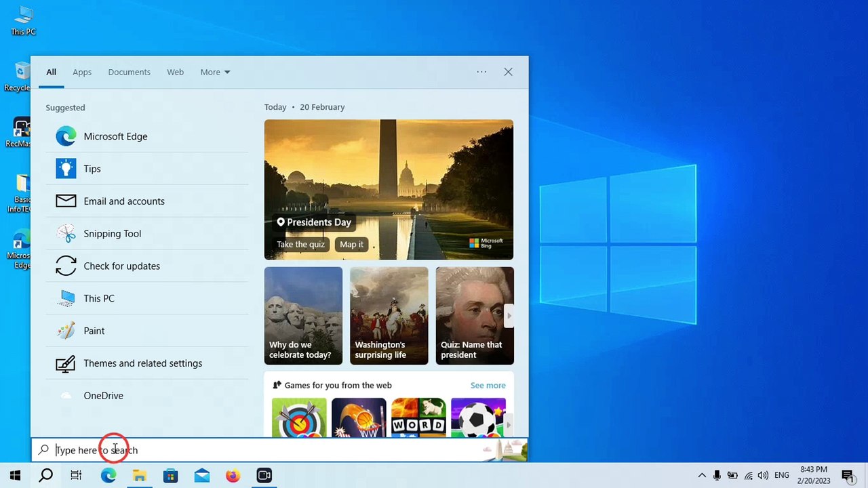This screenshot has width=868, height=488.
Task: Show hidden system tray icons
Action: pos(702,476)
